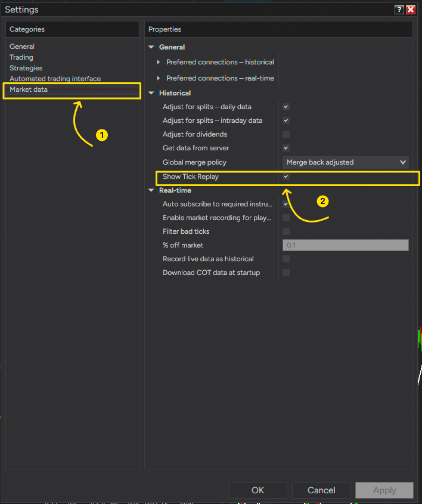Click the Show Tick Replay label
The height and width of the screenshot is (504, 422).
pyautogui.click(x=191, y=177)
